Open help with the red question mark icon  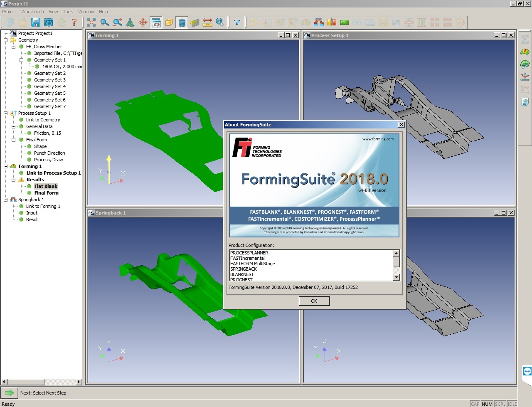pyautogui.click(x=74, y=22)
